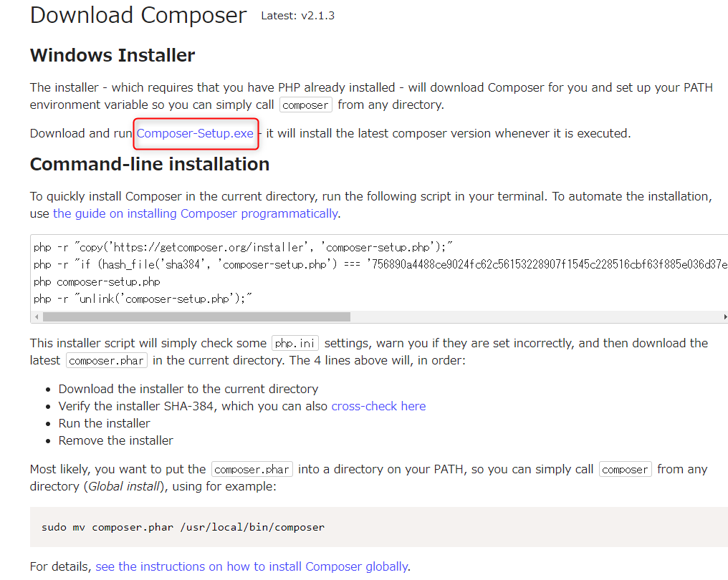The width and height of the screenshot is (728, 580).
Task: Click the php composer-setup.php command line
Action: [97, 282]
